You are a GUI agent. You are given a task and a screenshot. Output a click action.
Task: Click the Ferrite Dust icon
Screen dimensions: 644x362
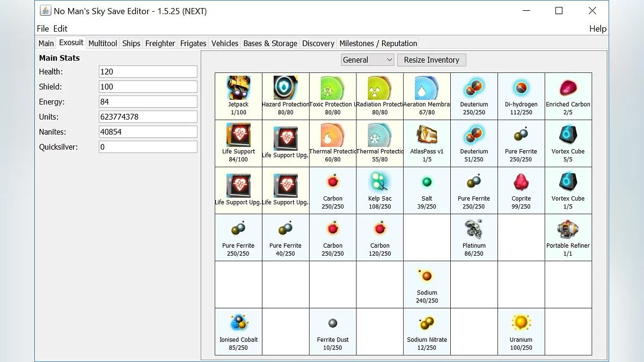pyautogui.click(x=333, y=323)
